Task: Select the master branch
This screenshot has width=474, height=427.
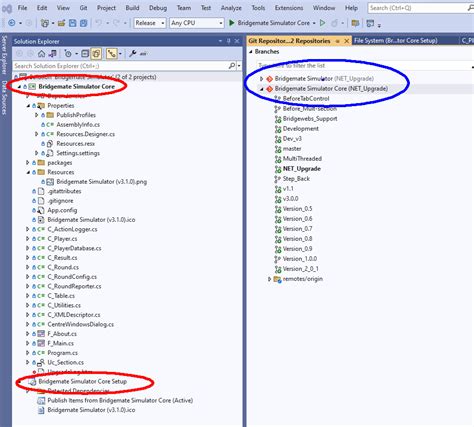Action: tap(292, 149)
